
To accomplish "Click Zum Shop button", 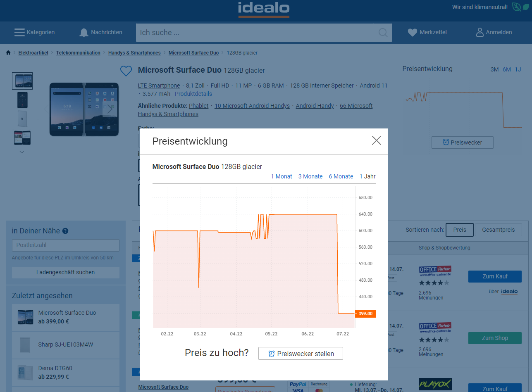I will click(495, 338).
